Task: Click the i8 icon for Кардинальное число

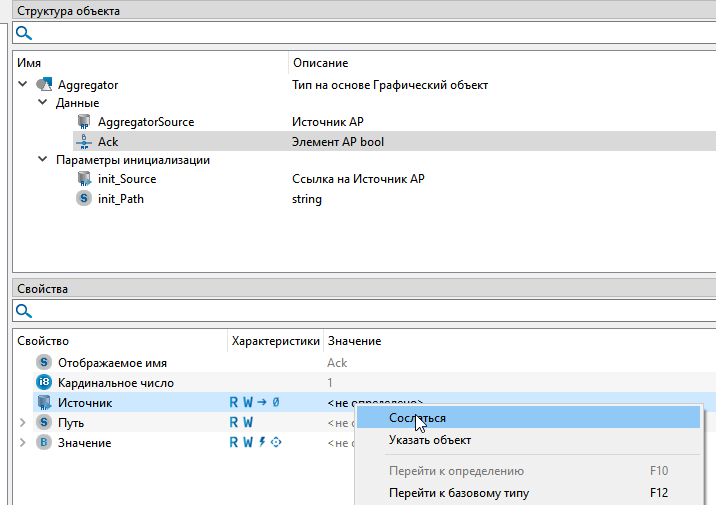Action: 43,383
